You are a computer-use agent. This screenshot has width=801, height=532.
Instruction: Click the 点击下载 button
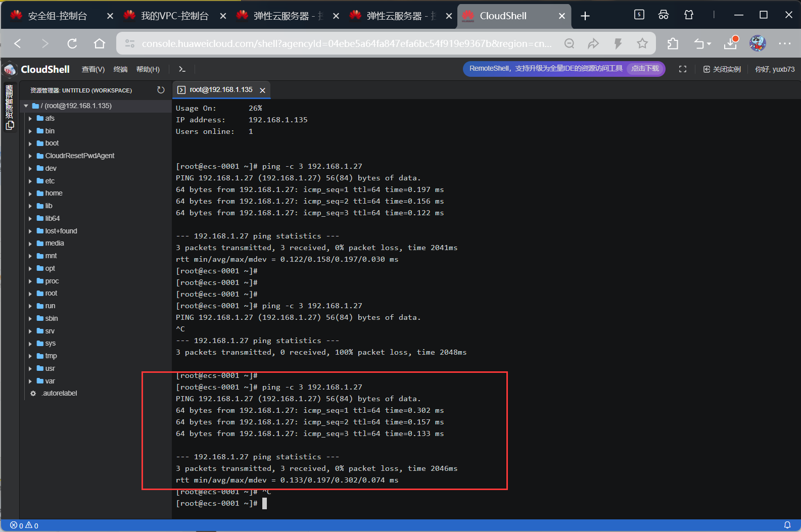pos(645,69)
